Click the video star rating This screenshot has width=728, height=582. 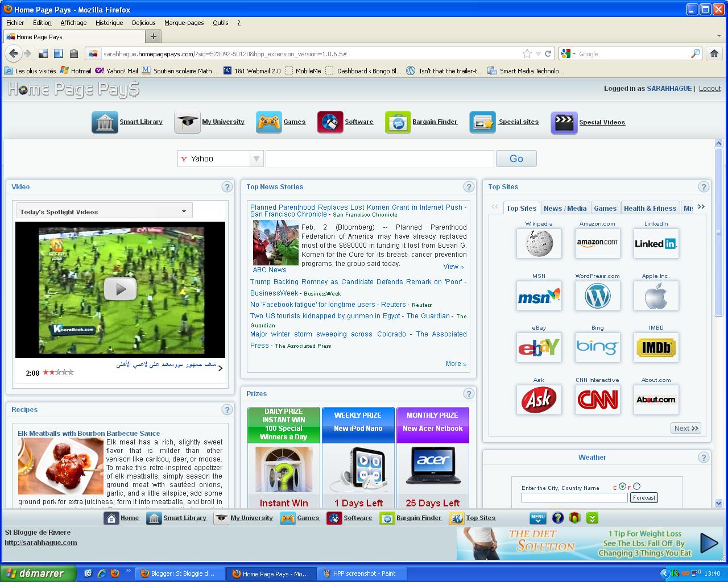coord(58,372)
